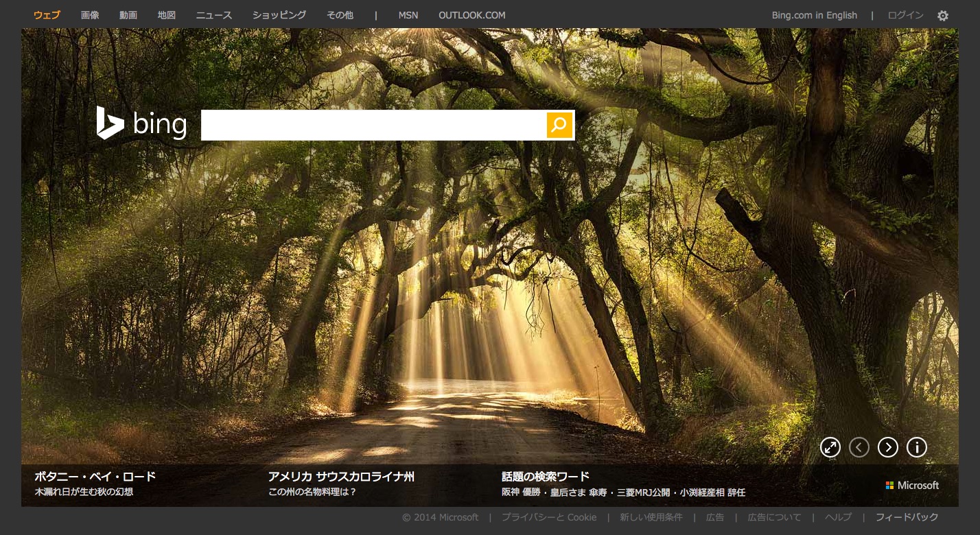Viewport: 980px width, 535px height.
Task: Open the その他 menu
Action: coord(340,15)
